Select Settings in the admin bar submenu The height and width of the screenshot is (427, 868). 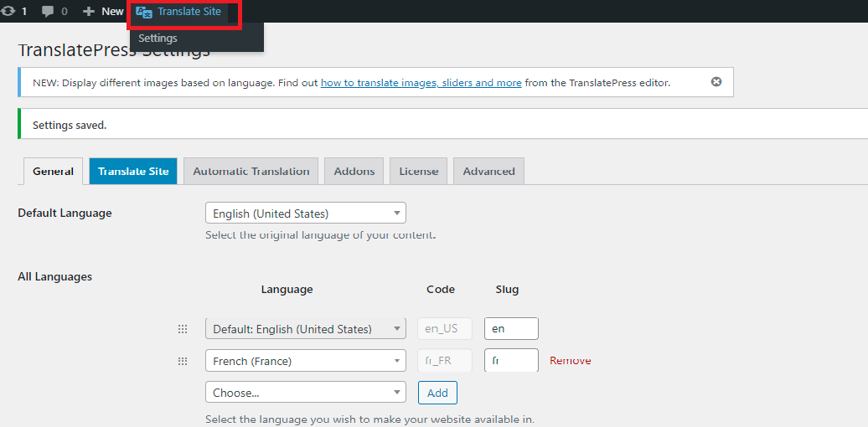click(158, 39)
